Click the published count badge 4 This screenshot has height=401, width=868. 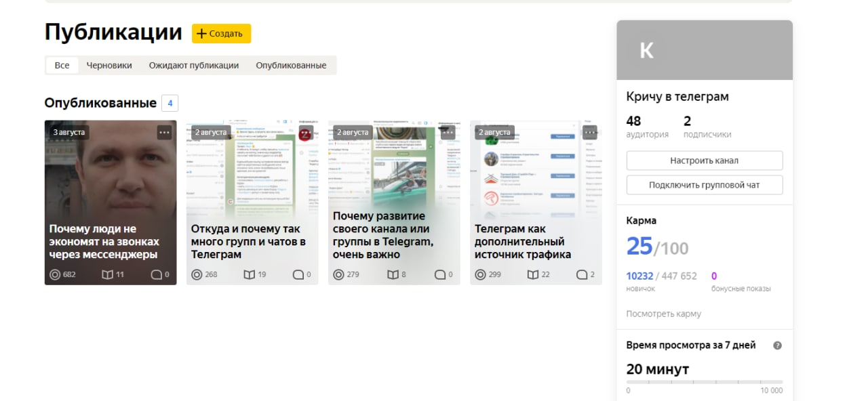(x=170, y=104)
